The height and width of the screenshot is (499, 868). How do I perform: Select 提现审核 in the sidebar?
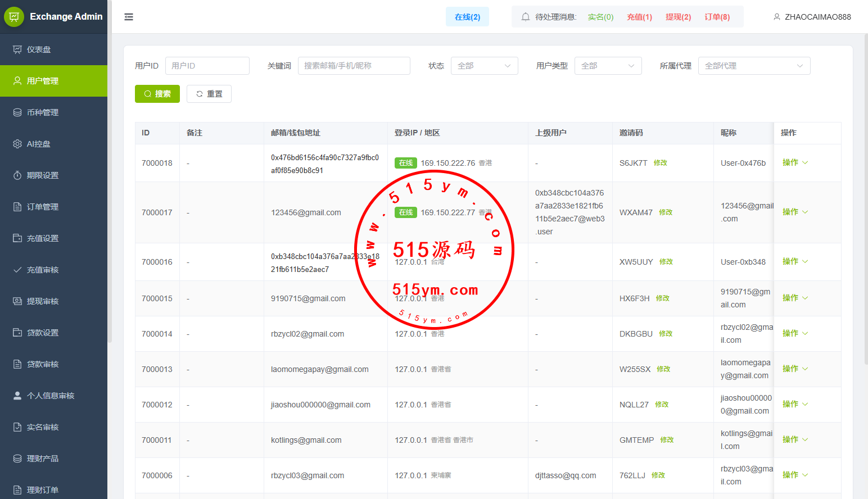tap(43, 301)
